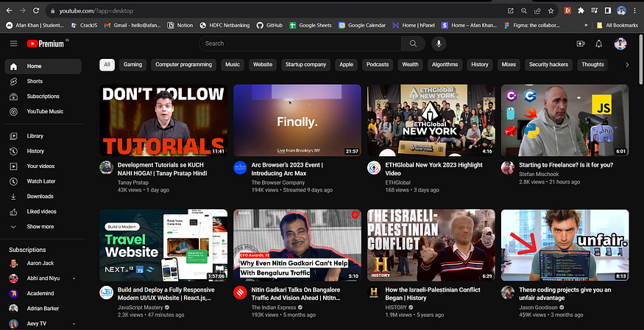644x330 pixels.
Task: Open Watch Later playlist
Action: [x=43, y=181]
